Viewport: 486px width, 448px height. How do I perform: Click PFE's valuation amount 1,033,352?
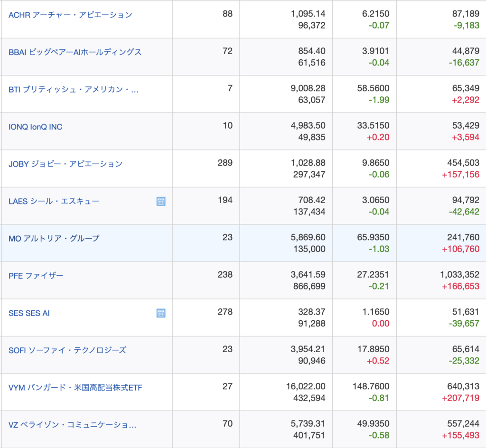coord(458,275)
